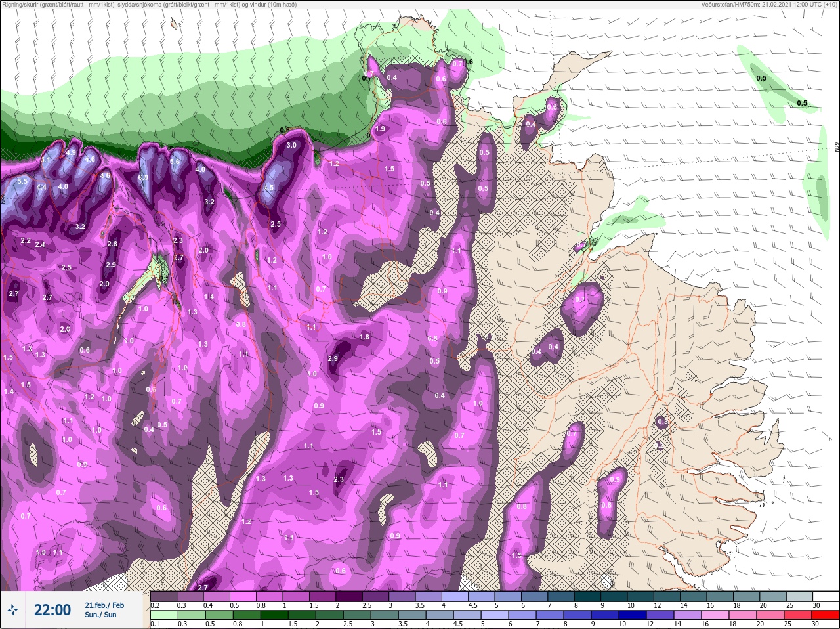Click the 3.0 precipitation value on the map
The image size is (840, 629).
click(x=291, y=145)
